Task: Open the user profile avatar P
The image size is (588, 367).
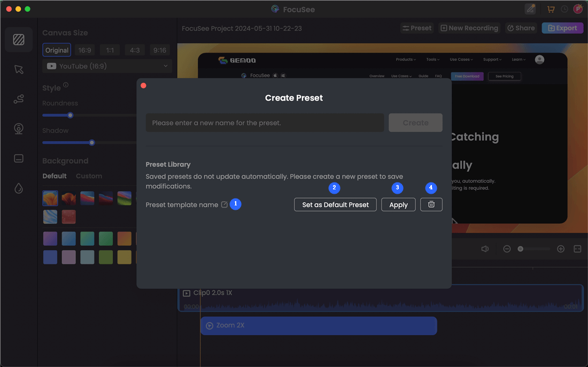Action: tap(578, 9)
